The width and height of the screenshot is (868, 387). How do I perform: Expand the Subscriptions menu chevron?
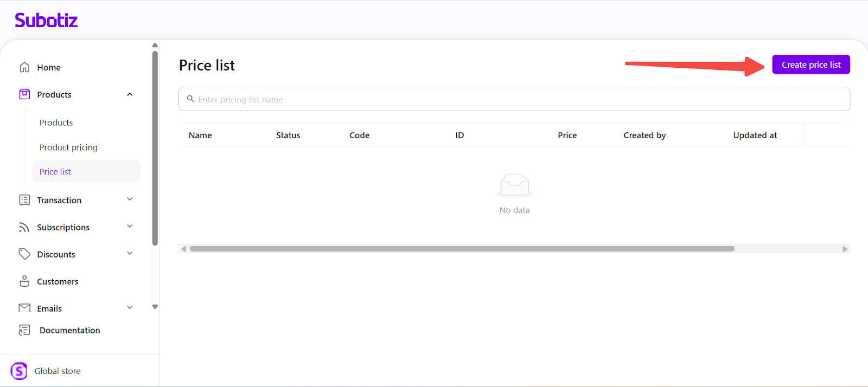(130, 227)
